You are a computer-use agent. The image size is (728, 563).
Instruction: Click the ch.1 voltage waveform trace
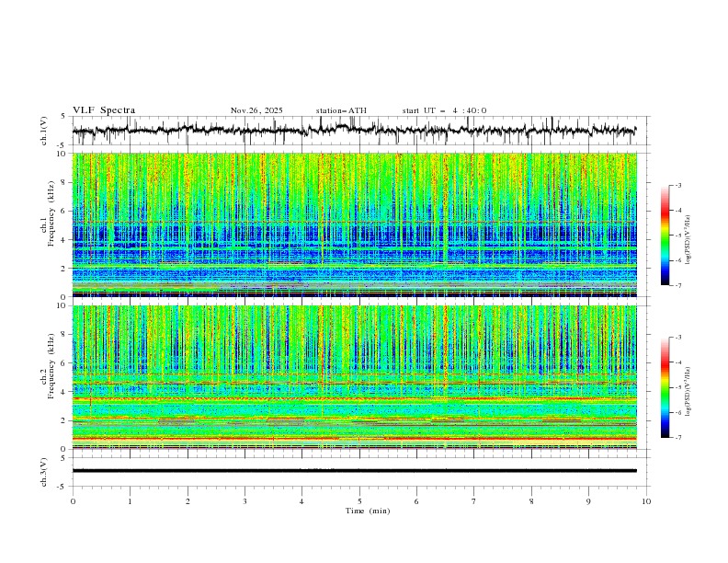tap(354, 131)
